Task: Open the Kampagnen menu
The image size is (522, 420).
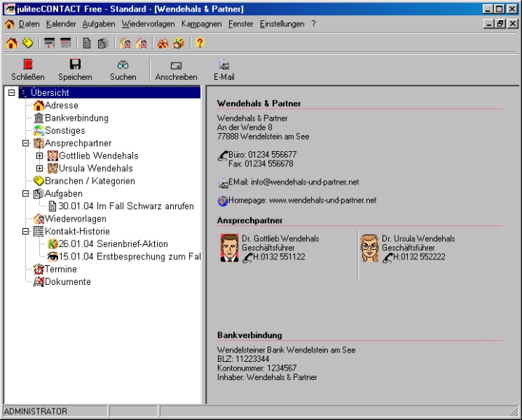Action: [201, 24]
